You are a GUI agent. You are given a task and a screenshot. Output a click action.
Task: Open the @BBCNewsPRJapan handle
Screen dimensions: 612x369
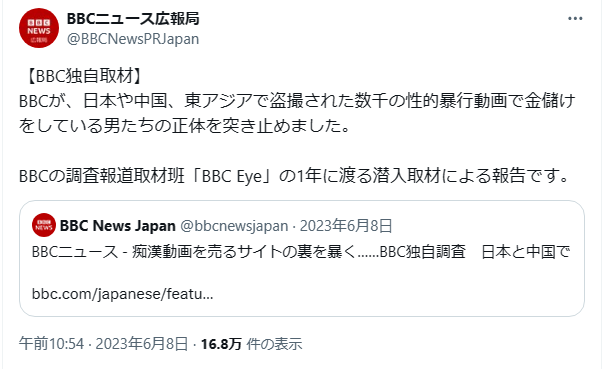133,39
